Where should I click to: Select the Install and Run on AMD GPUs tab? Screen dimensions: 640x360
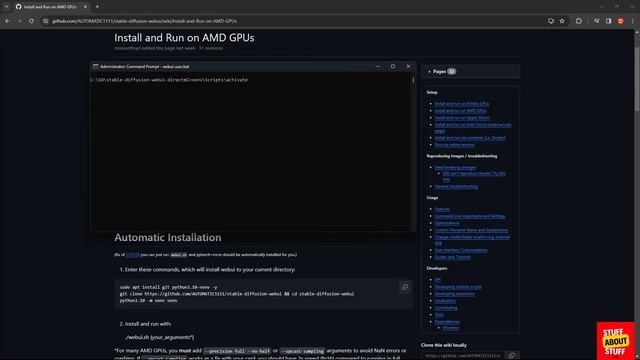[x=50, y=7]
